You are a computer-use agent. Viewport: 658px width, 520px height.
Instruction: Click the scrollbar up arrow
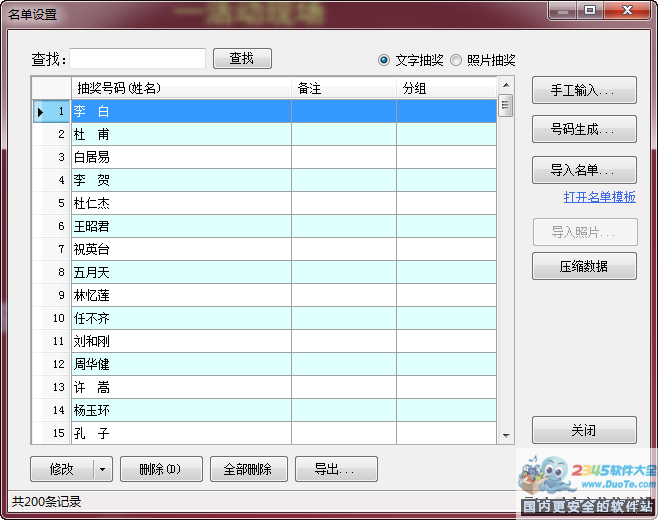506,85
